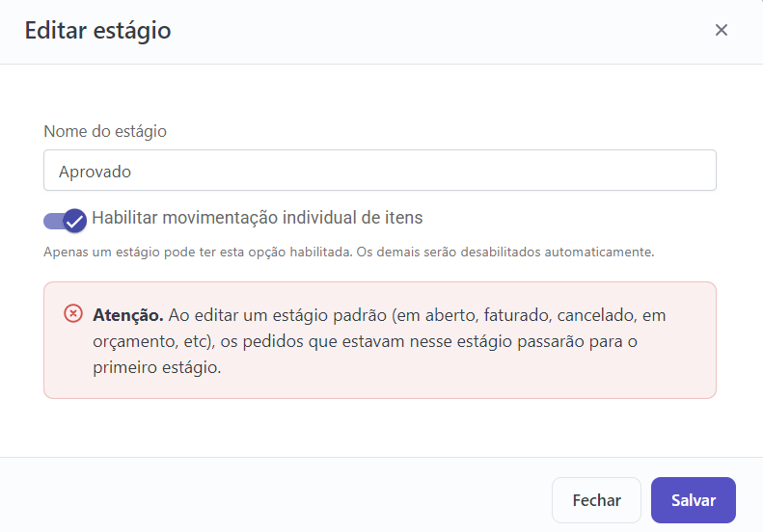Close the Editar estágio dialog with X
Image resolution: width=763 pixels, height=532 pixels.
pyautogui.click(x=722, y=30)
